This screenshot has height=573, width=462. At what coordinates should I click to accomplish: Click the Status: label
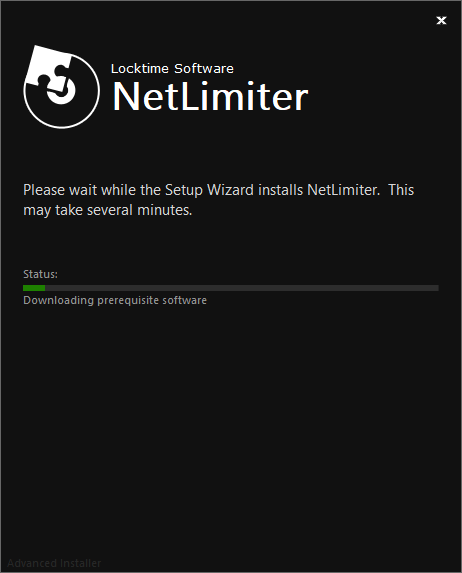[x=40, y=274]
